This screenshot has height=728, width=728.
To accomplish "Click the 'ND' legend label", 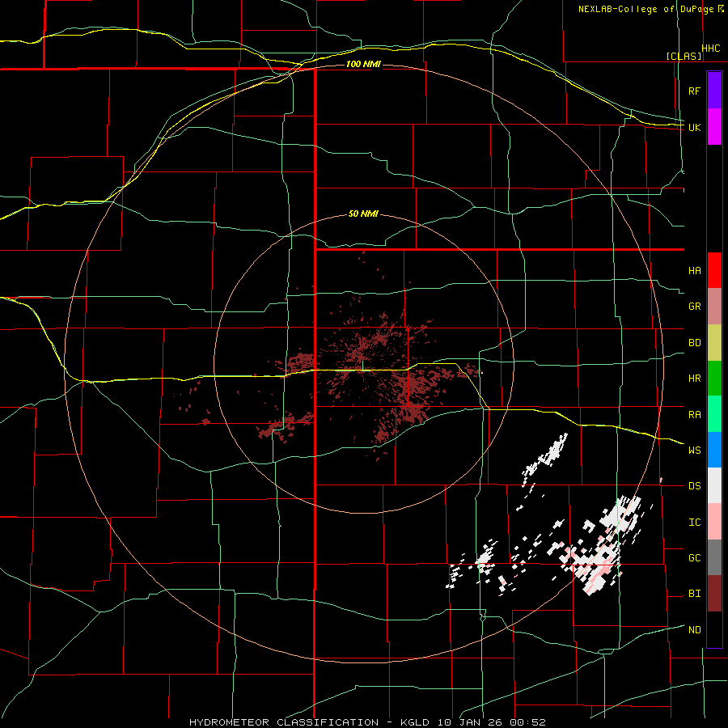I will [694, 630].
